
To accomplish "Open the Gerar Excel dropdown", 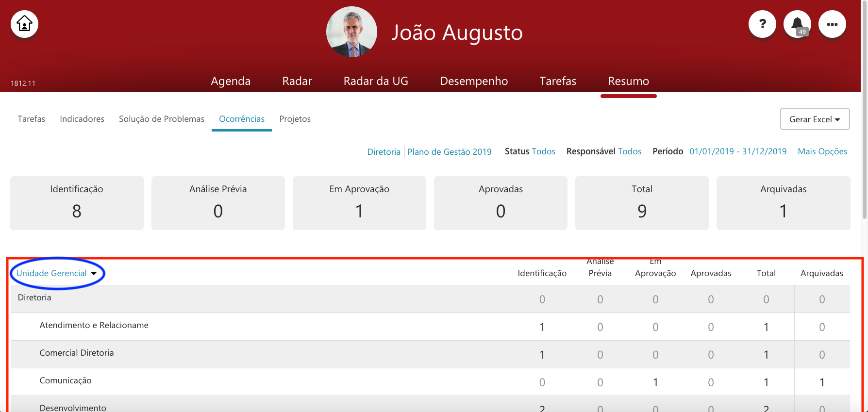I will pos(815,119).
